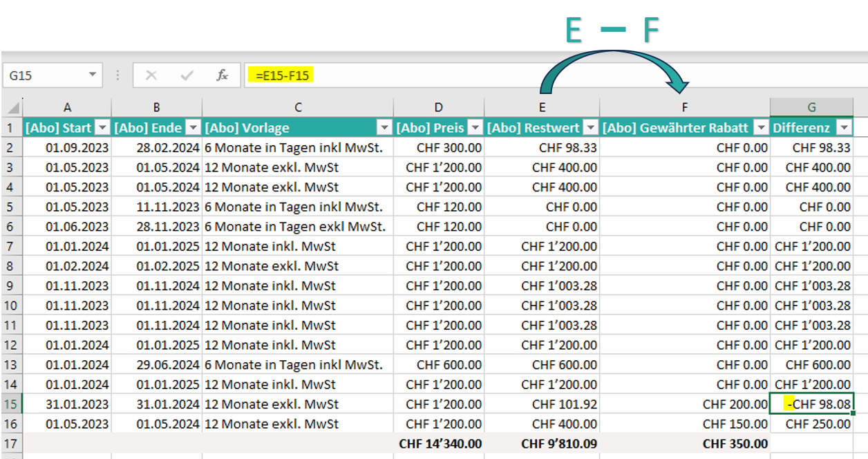This screenshot has width=868, height=459.
Task: Select column C header
Action: (298, 107)
